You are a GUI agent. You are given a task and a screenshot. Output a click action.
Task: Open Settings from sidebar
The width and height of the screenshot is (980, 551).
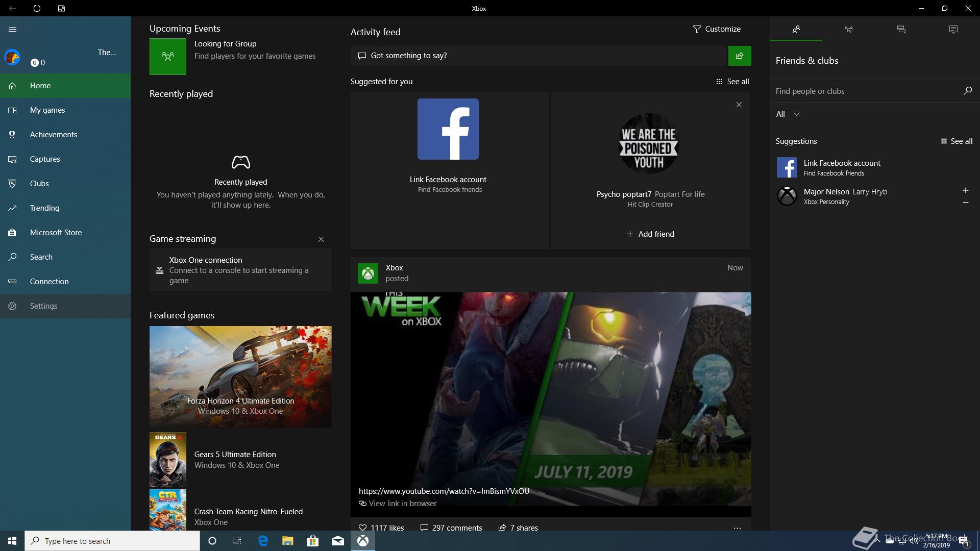pos(65,306)
